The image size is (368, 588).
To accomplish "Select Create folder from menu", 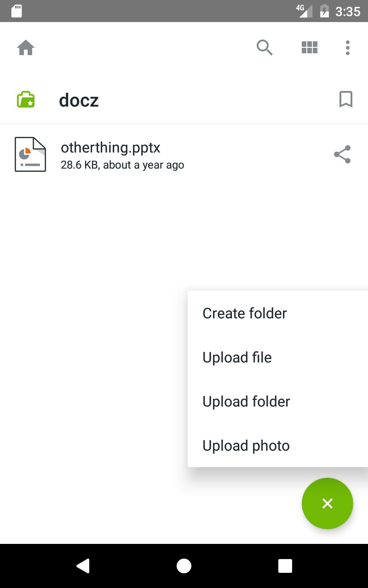I will coord(245,313).
